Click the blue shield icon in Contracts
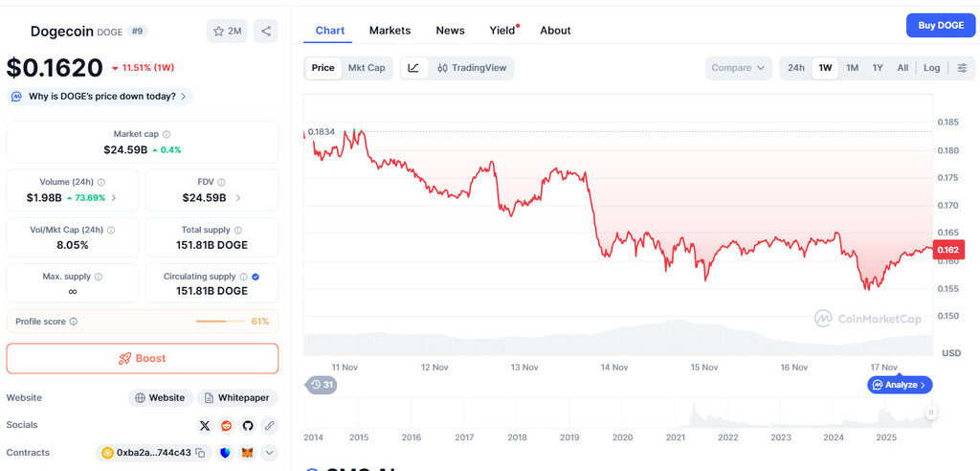The height and width of the screenshot is (471, 980). click(226, 453)
